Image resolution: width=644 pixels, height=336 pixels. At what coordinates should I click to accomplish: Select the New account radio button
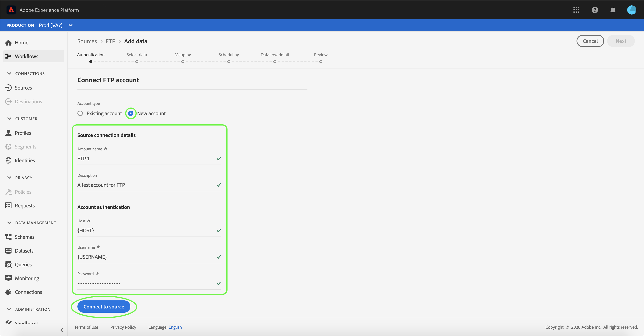pos(131,113)
